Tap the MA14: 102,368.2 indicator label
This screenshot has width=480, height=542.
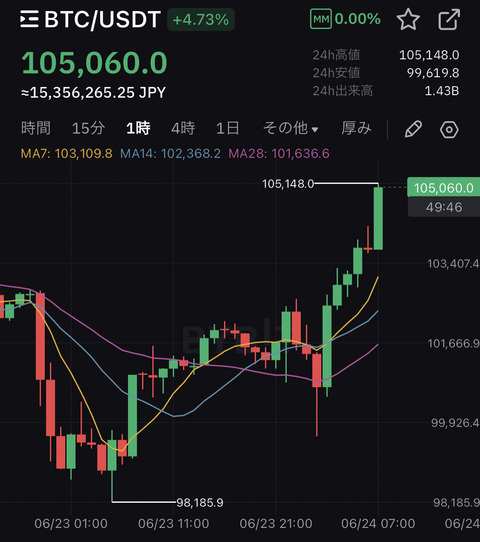pos(170,153)
